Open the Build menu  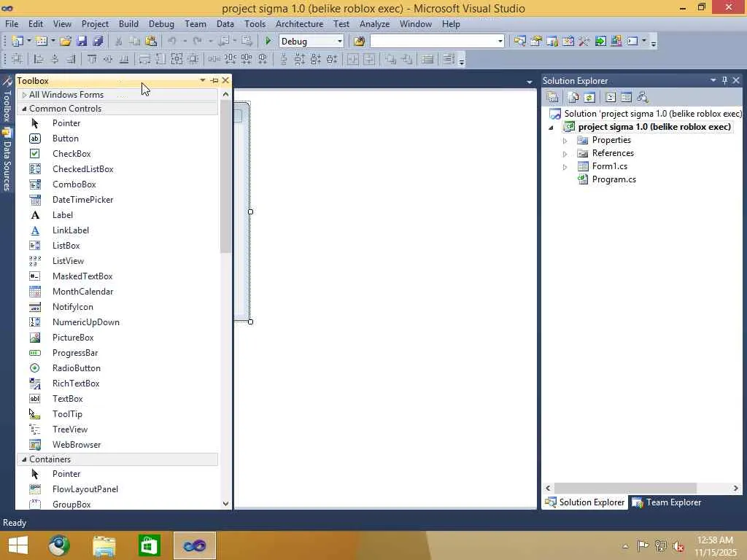click(x=128, y=24)
